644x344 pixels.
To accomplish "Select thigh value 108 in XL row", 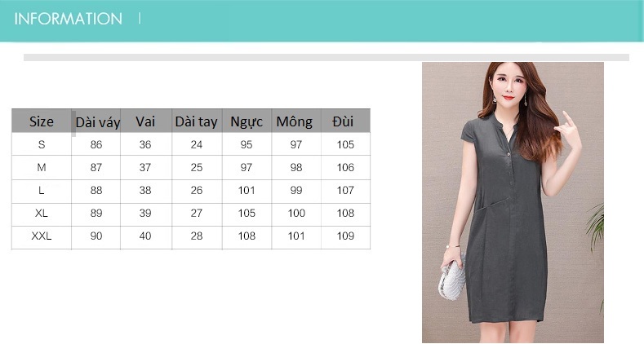I will [345, 214].
